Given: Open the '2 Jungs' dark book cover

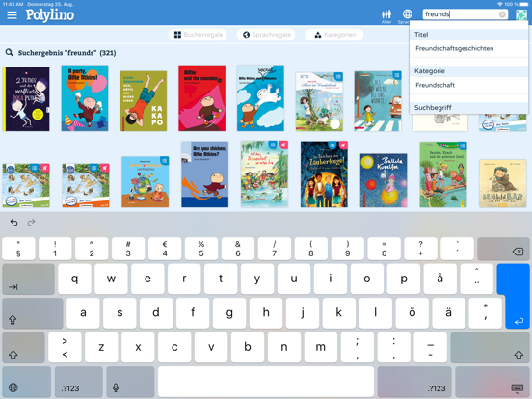Looking at the screenshot, I should [26, 99].
